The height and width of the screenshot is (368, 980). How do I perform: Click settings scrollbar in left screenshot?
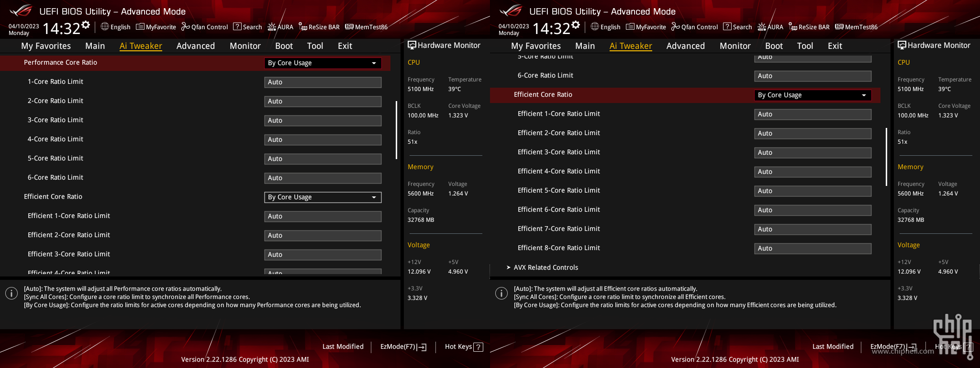point(396,130)
